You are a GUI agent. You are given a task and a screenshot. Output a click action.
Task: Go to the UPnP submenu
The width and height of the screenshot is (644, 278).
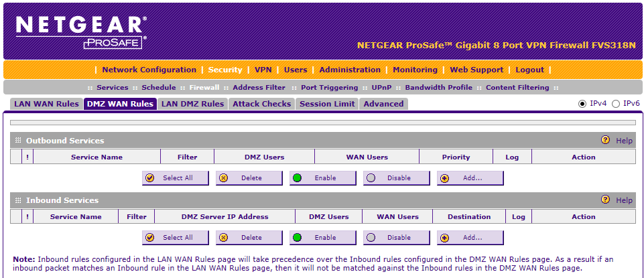(x=381, y=88)
